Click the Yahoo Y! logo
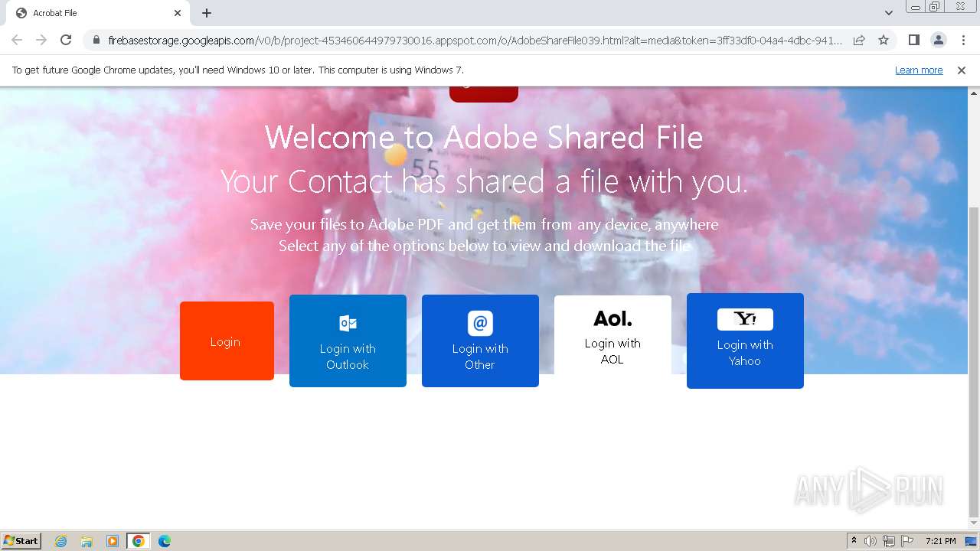Image resolution: width=980 pixels, height=551 pixels. coord(745,319)
